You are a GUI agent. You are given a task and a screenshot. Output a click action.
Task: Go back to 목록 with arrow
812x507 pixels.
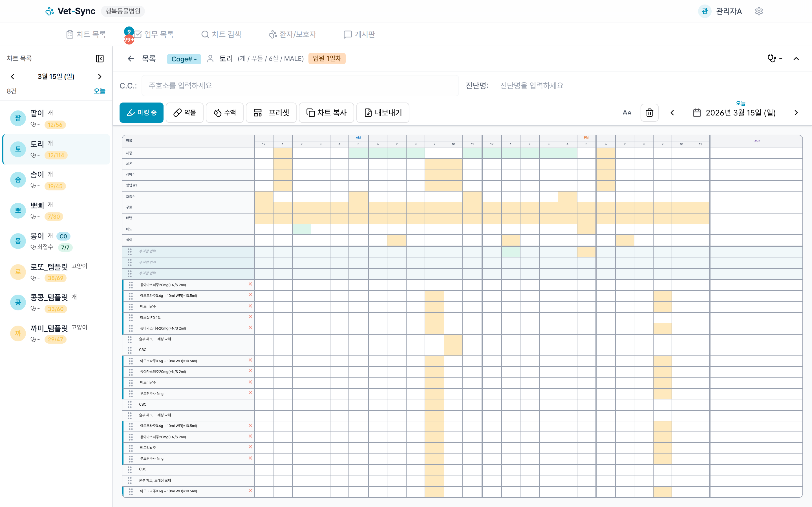click(x=131, y=59)
